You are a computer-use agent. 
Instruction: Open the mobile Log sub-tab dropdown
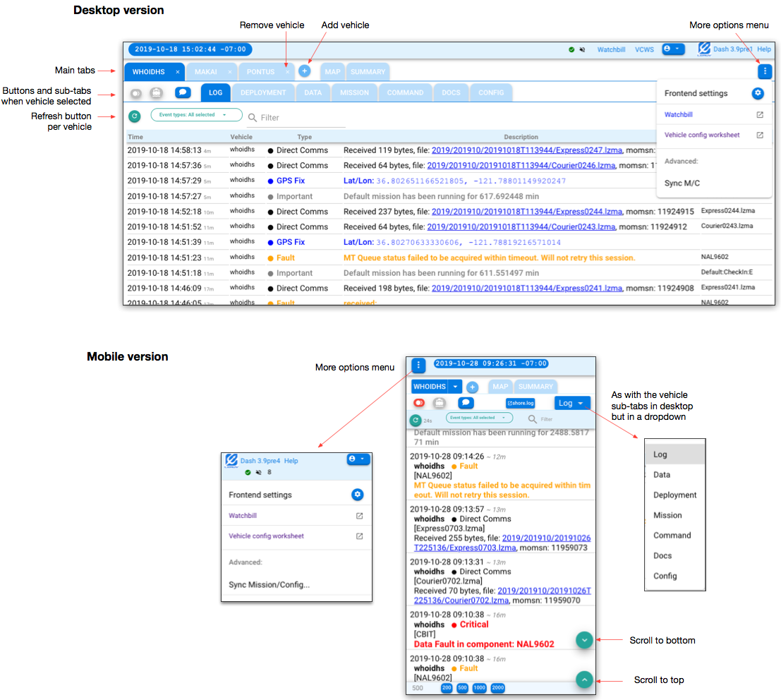(x=571, y=403)
